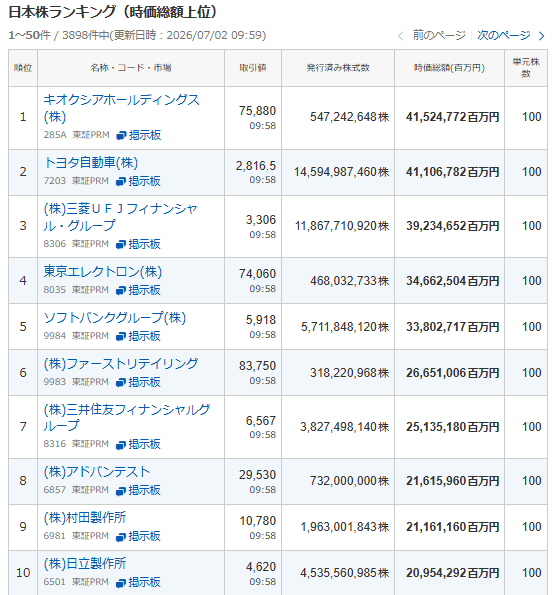
Task: Click market cap 21,615,960百万円
Action: (x=452, y=481)
